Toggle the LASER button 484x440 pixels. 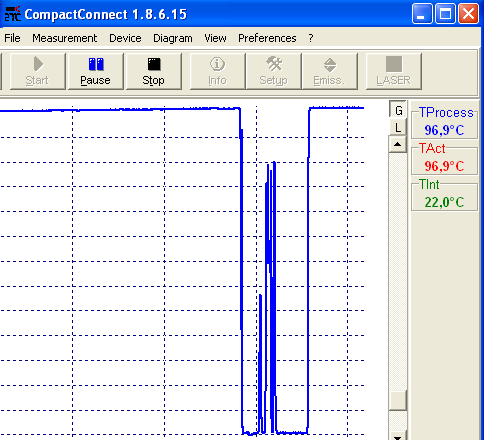394,71
